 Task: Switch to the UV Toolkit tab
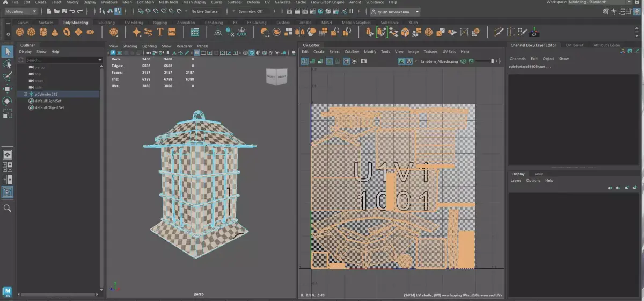tap(574, 45)
